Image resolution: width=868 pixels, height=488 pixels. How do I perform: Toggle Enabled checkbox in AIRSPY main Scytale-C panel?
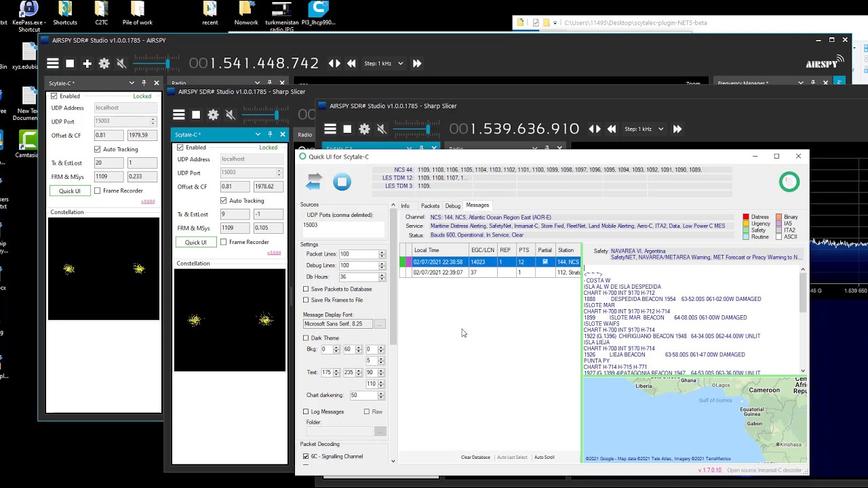pos(54,96)
